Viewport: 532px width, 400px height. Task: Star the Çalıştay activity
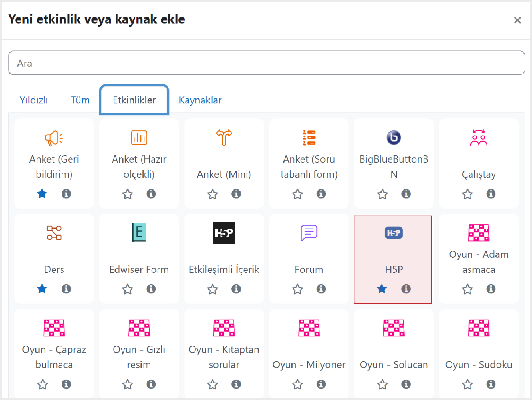(x=467, y=194)
